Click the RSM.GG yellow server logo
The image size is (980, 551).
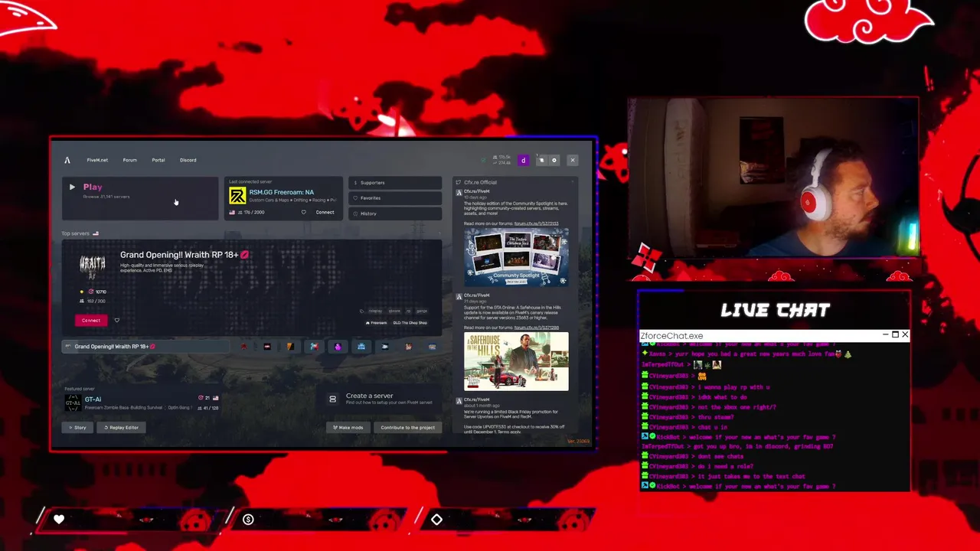click(x=237, y=196)
